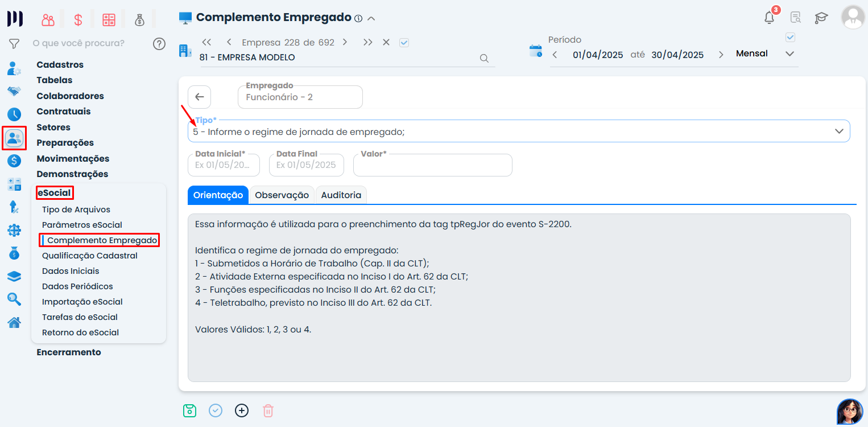Open Parâmetros eSocial menu item

tap(82, 225)
